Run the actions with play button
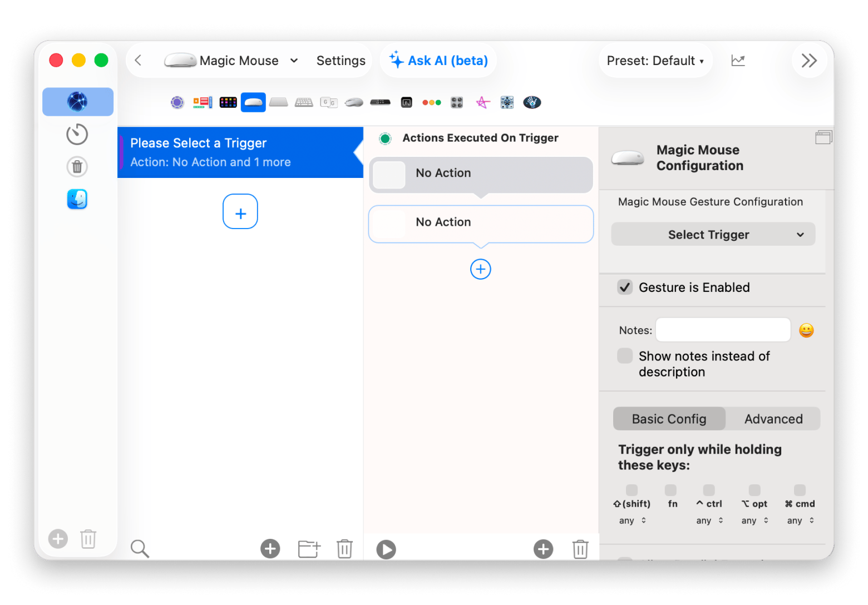The height and width of the screenshot is (605, 868). pos(386,549)
